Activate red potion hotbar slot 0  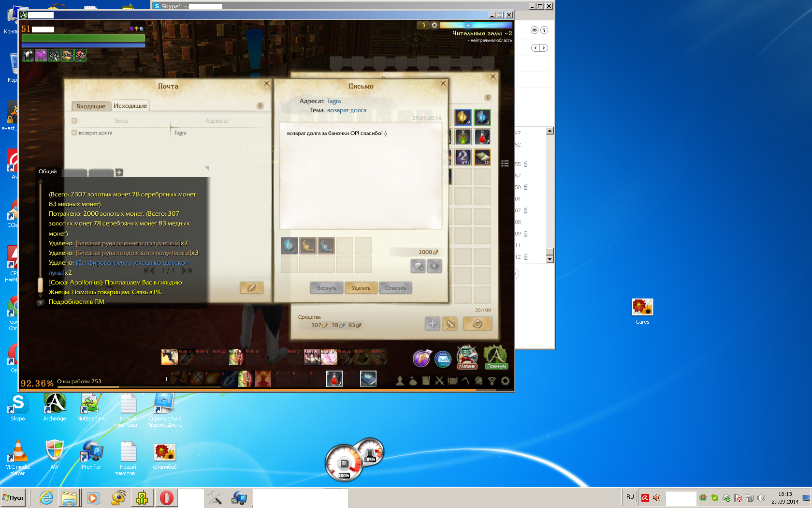[x=334, y=379]
